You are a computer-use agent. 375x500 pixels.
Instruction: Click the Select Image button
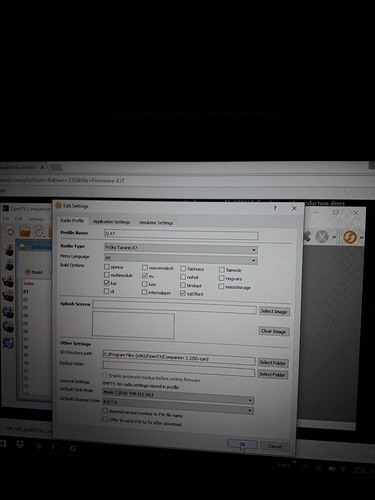click(x=274, y=311)
